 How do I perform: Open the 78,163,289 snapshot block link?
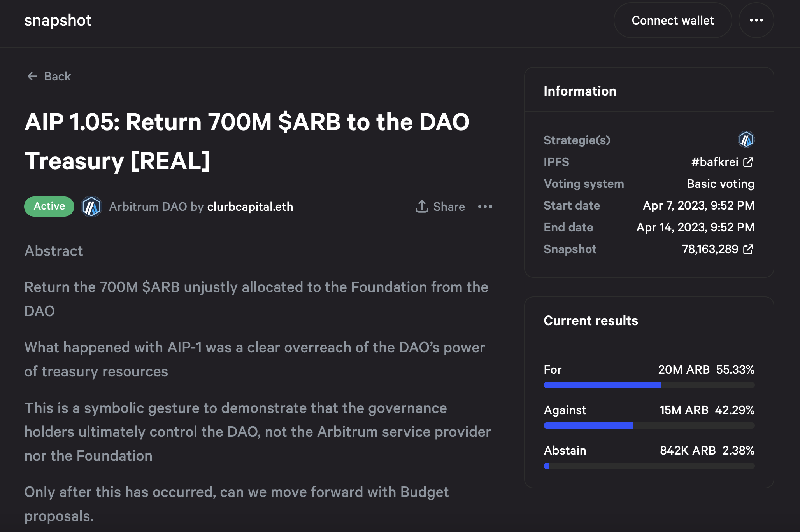[710, 249]
